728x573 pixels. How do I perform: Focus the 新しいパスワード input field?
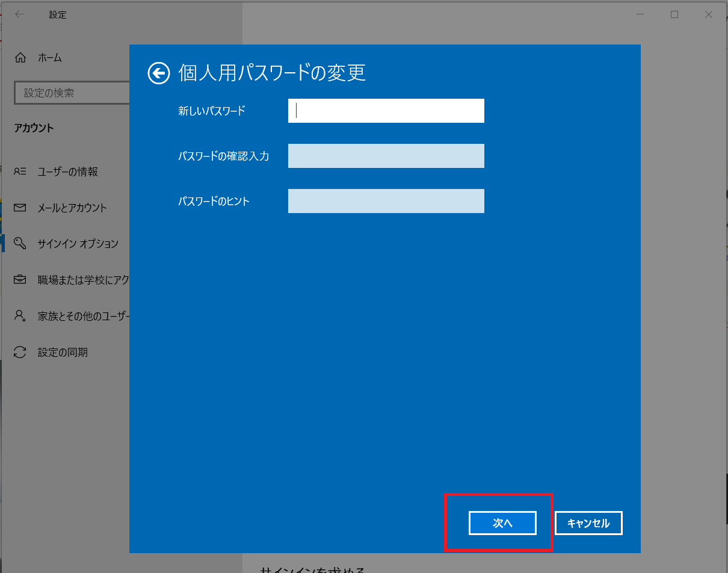point(386,111)
